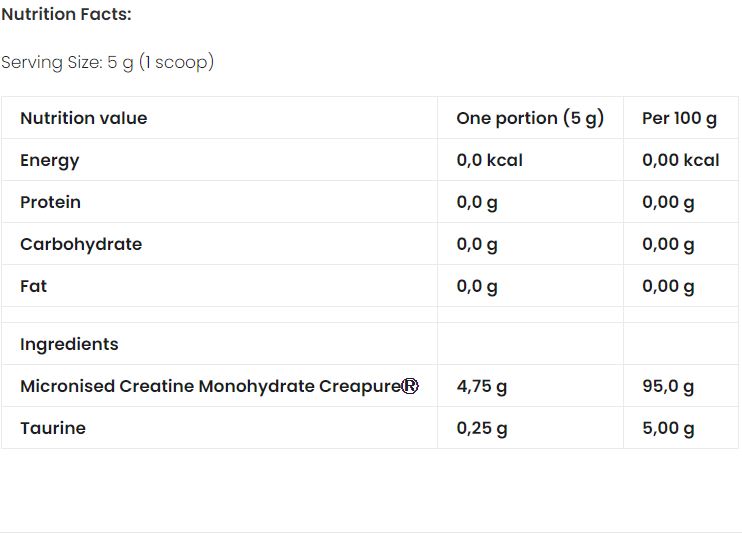The height and width of the screenshot is (537, 742).
Task: Select the 'Nutrition value' column header
Action: pyautogui.click(x=83, y=118)
